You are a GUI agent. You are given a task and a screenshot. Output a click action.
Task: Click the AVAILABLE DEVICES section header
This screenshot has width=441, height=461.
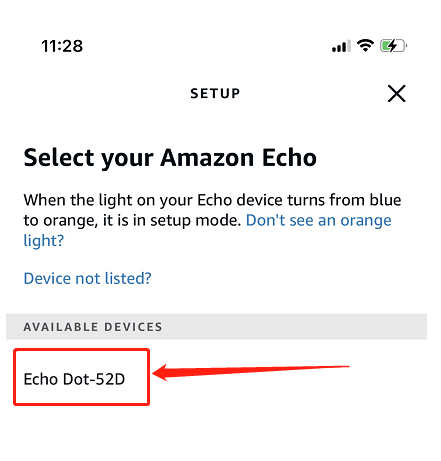[x=216, y=327]
